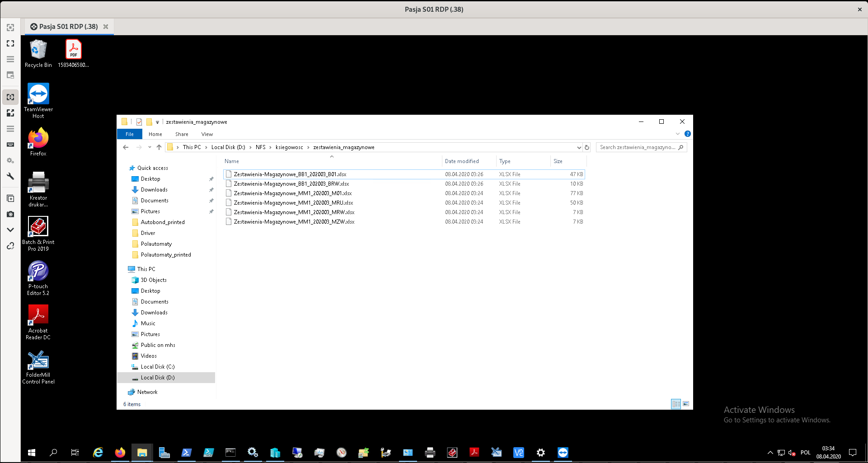The image size is (868, 463).
Task: Open FolderMill Control Panel shortcut
Action: 38,366
